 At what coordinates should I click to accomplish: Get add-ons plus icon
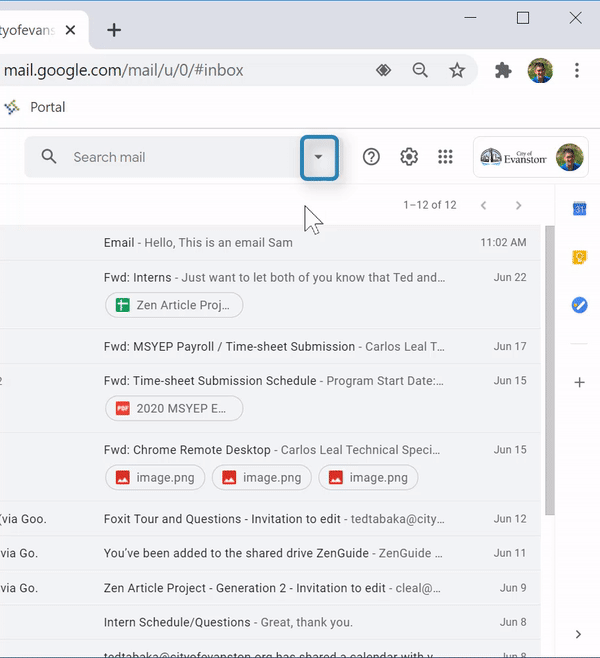tap(579, 382)
